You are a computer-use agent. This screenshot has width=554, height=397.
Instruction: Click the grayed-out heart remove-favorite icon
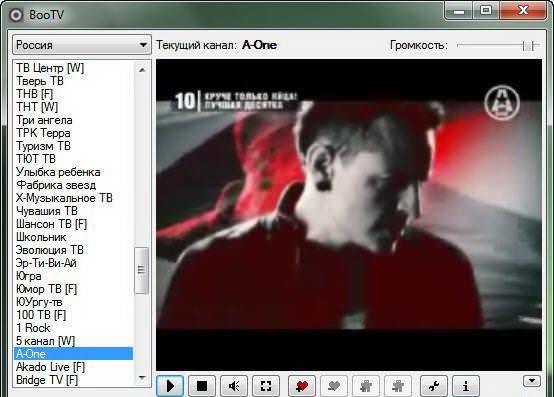click(x=334, y=386)
